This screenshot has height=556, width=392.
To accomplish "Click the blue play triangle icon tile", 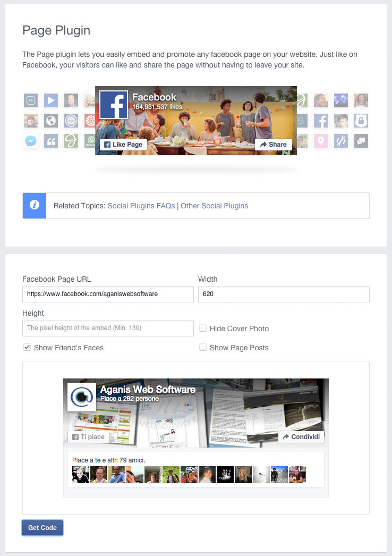I will click(51, 100).
